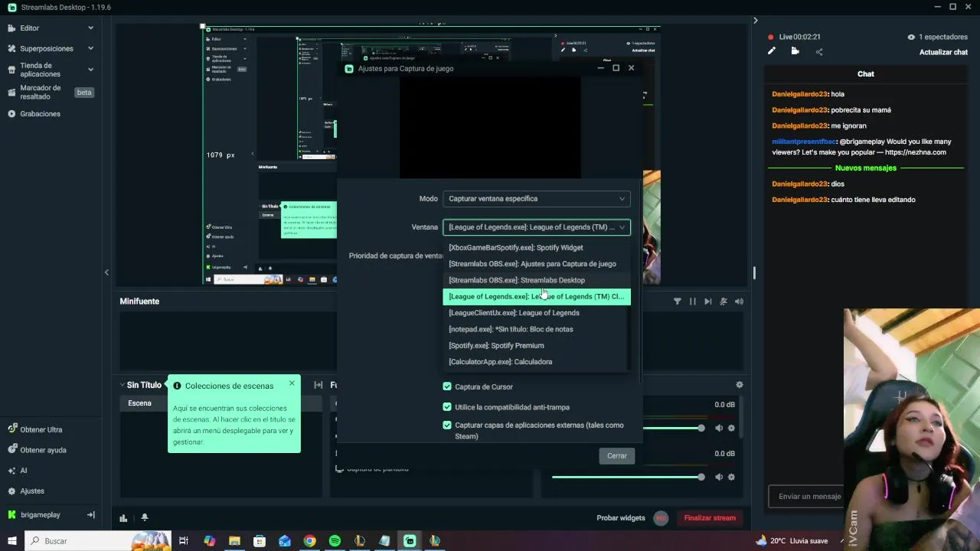This screenshot has height=551, width=980.
Task: Expand the Sin Título scene collection dropdown
Action: tap(140, 385)
